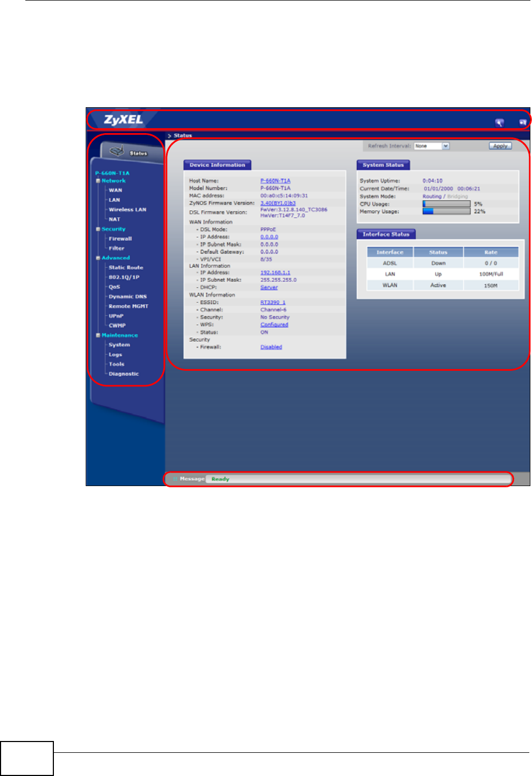This screenshot has width=532, height=776.
Task: Click the MAC address value 00:a0:c5:14:09:31
Action: (x=284, y=196)
